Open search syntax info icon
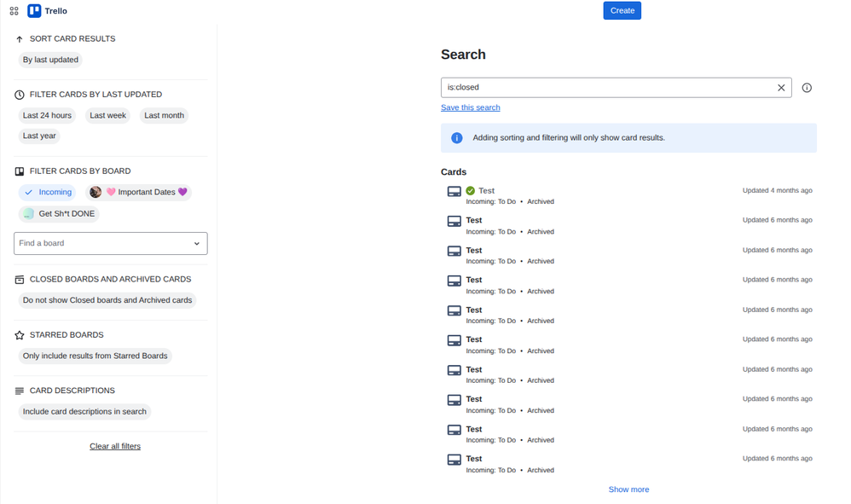 (x=807, y=87)
